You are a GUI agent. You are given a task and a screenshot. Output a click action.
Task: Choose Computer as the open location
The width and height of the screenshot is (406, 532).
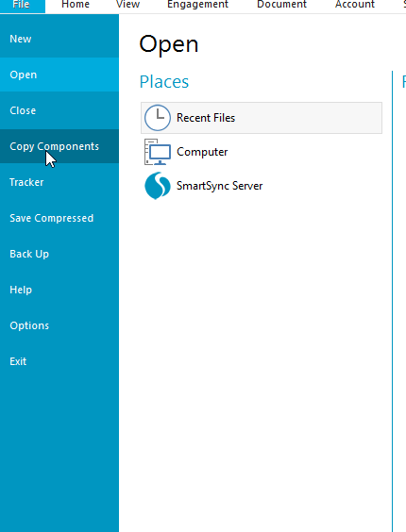pyautogui.click(x=262, y=152)
